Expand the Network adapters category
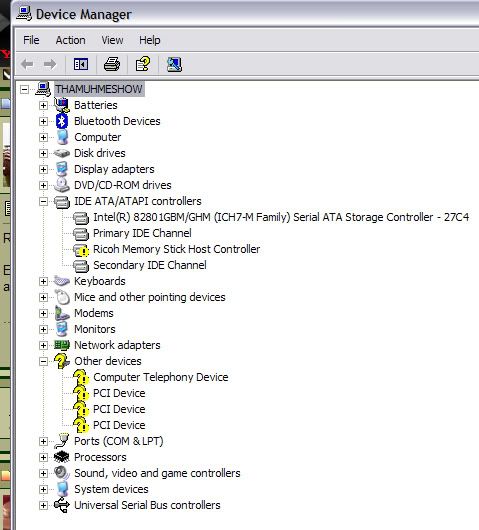This screenshot has height=530, width=479. point(43,345)
